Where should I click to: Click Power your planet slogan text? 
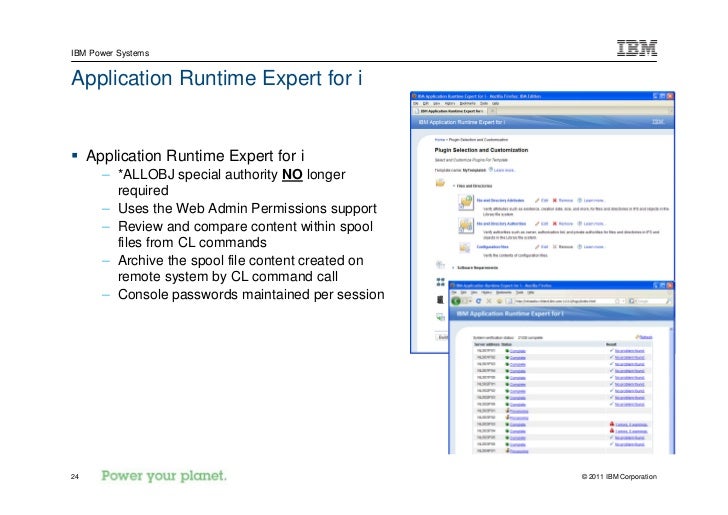pyautogui.click(x=164, y=476)
